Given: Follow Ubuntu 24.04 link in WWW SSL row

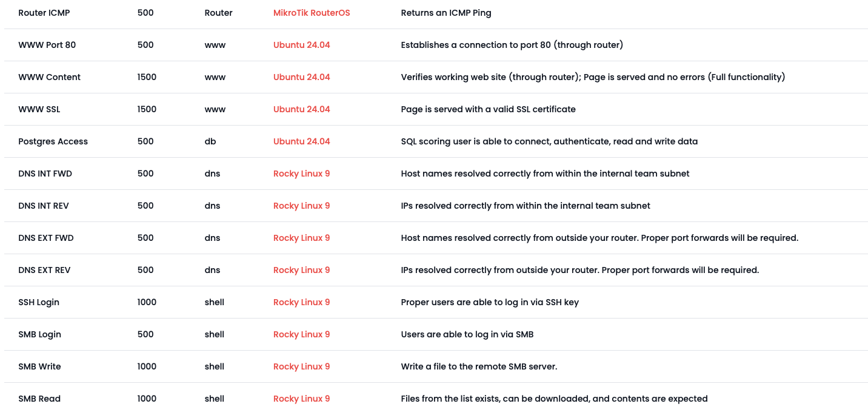Looking at the screenshot, I should 301,109.
